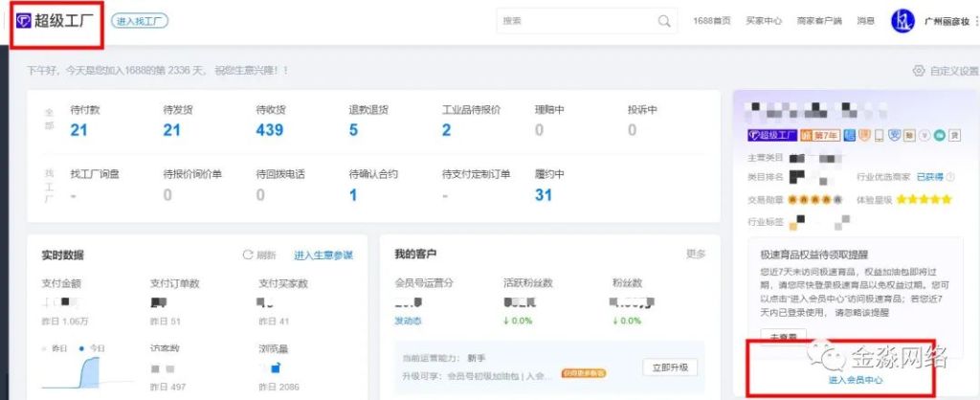This screenshot has width=980, height=400.
Task: Click the search magnifier icon
Action: pos(664,21)
